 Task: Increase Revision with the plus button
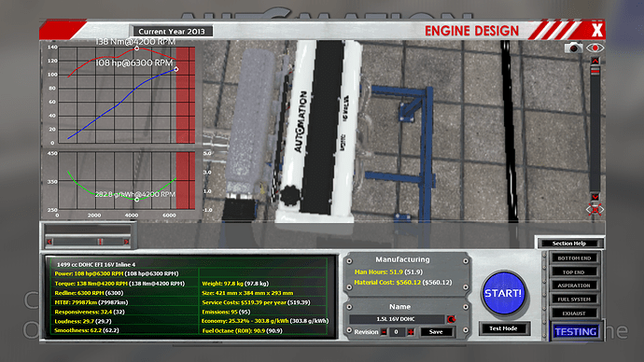(411, 331)
